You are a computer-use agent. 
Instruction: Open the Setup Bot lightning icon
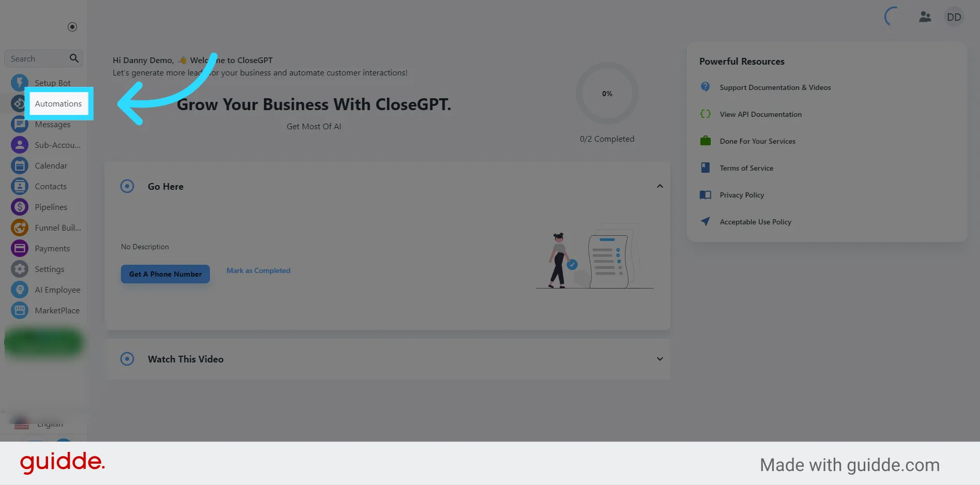click(x=20, y=83)
